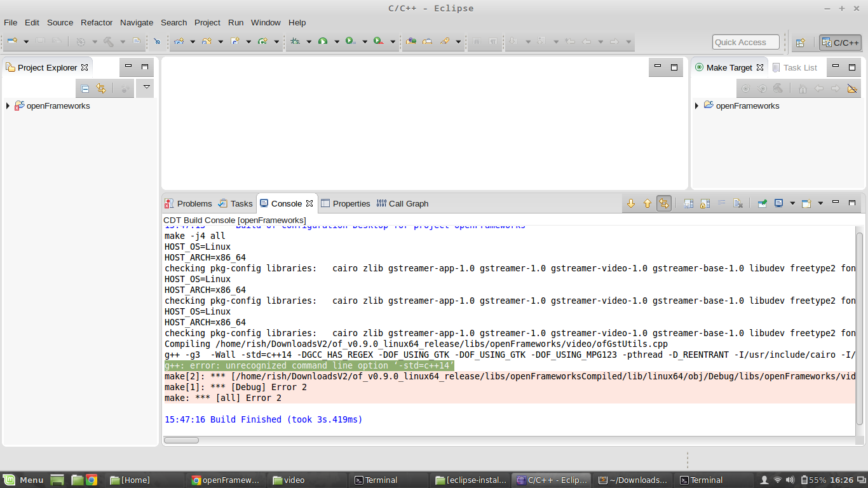Screen dimensions: 868x488
Task: Expand openFrameworks in the Make Target view
Action: 697,106
